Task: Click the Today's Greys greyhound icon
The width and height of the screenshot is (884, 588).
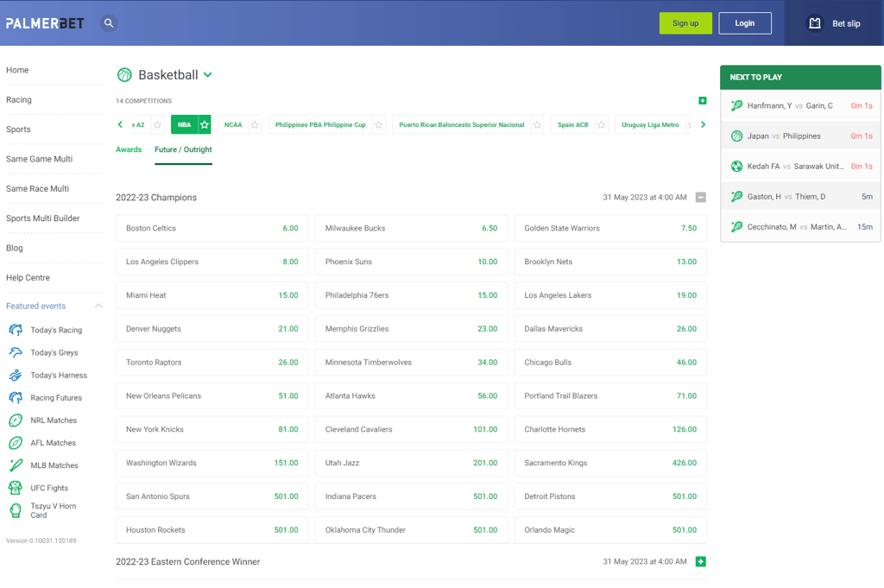Action: coord(16,352)
